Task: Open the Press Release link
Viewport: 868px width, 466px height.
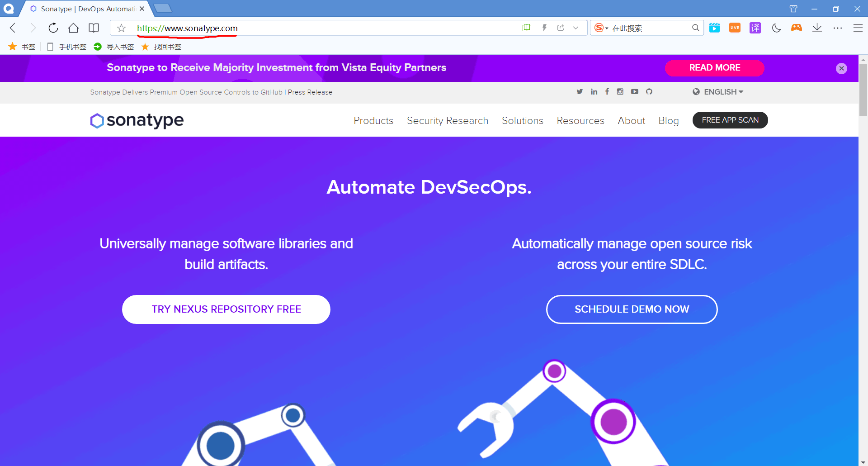Action: point(310,92)
